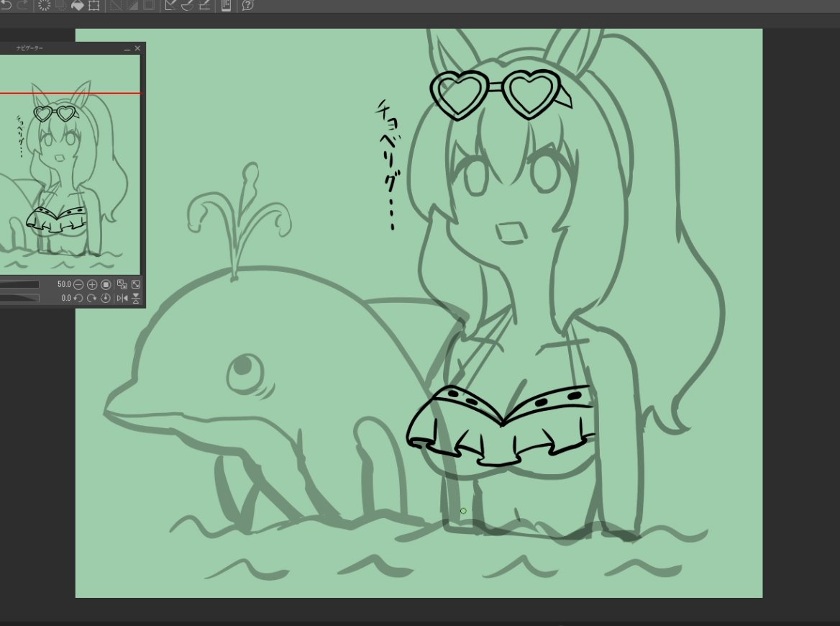This screenshot has height=626, width=840.
Task: Close the Navigator panel
Action: click(x=137, y=48)
